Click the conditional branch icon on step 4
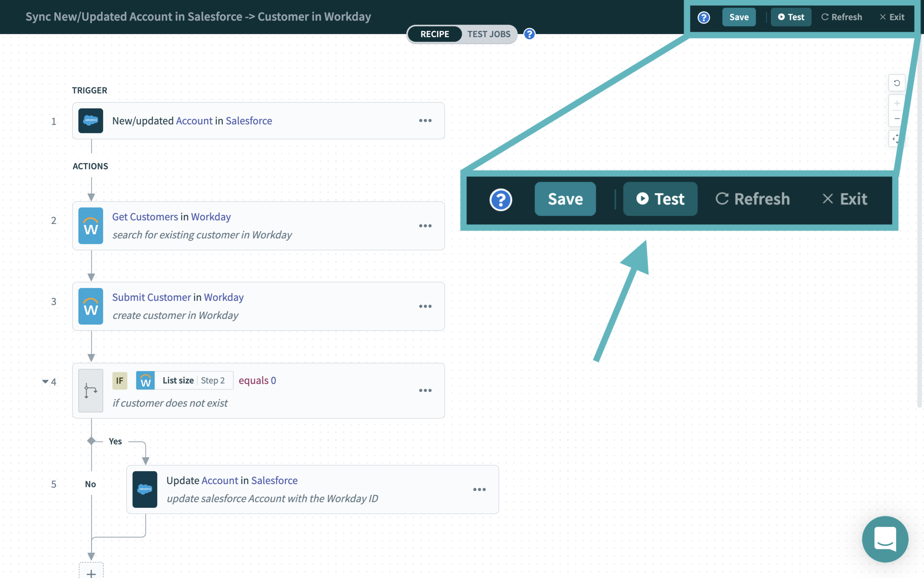 (x=91, y=391)
